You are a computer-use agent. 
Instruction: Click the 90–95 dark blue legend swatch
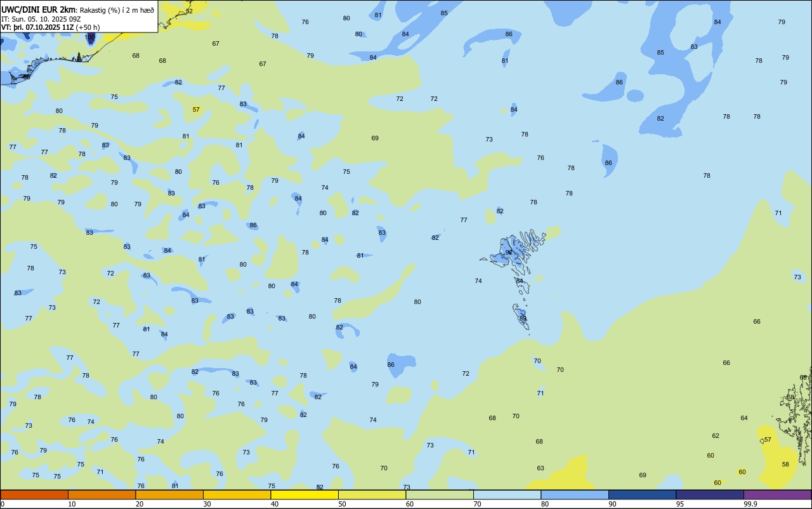pyautogui.click(x=642, y=494)
